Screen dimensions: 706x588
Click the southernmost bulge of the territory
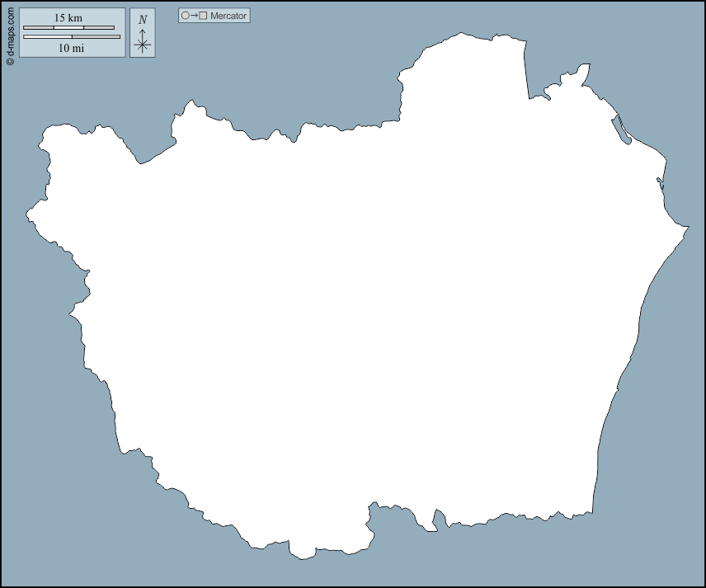tap(302, 555)
